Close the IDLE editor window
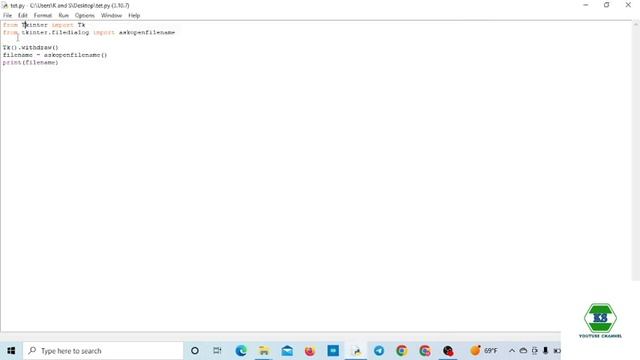 pos(628,5)
